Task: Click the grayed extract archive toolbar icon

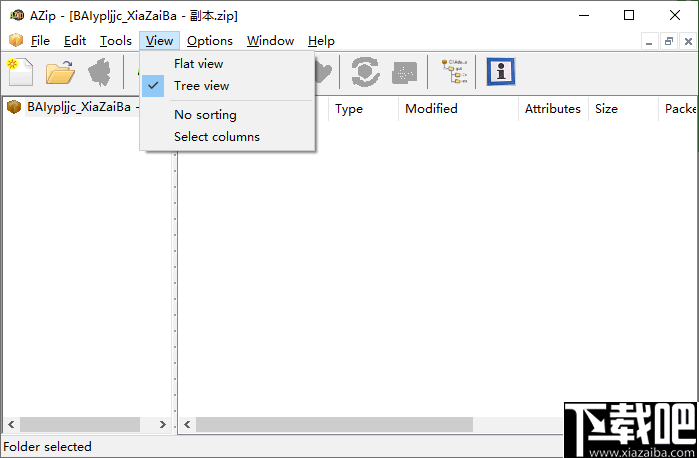Action: 99,72
